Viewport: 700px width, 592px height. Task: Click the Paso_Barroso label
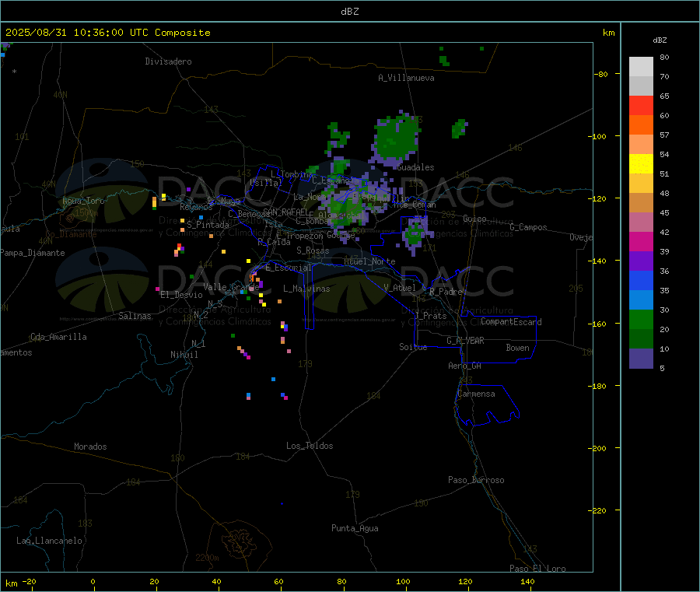coord(476,480)
